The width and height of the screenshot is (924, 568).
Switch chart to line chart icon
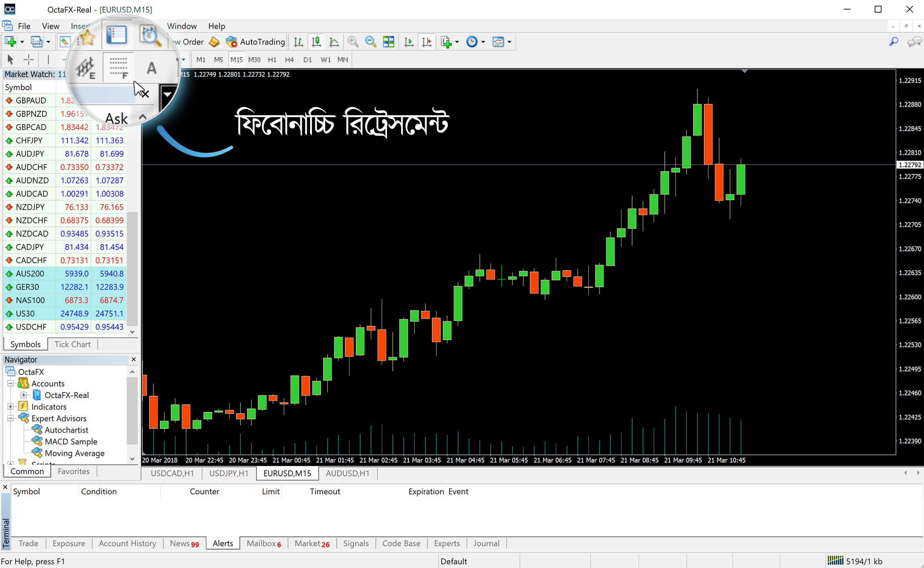tap(334, 42)
